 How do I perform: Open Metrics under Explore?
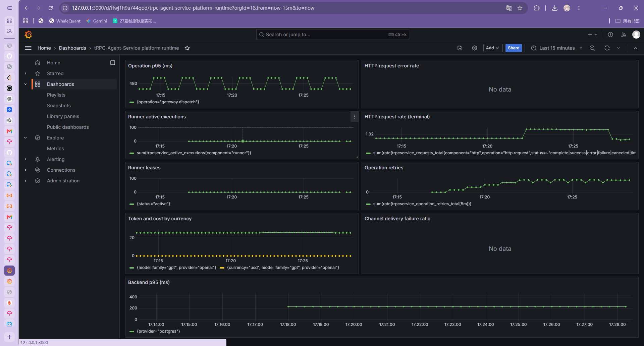(55, 149)
